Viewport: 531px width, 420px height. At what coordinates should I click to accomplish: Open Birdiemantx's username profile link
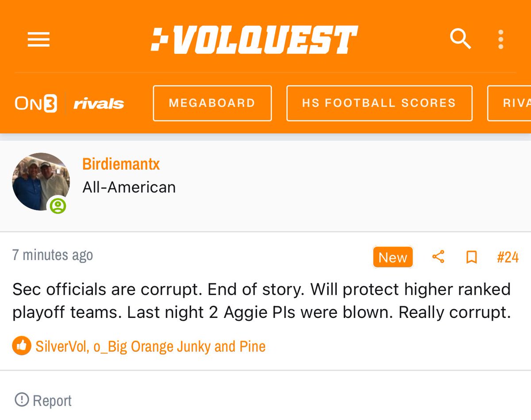(x=121, y=164)
